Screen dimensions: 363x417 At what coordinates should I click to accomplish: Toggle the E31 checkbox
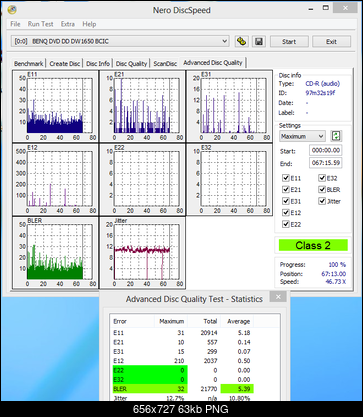tap(286, 201)
